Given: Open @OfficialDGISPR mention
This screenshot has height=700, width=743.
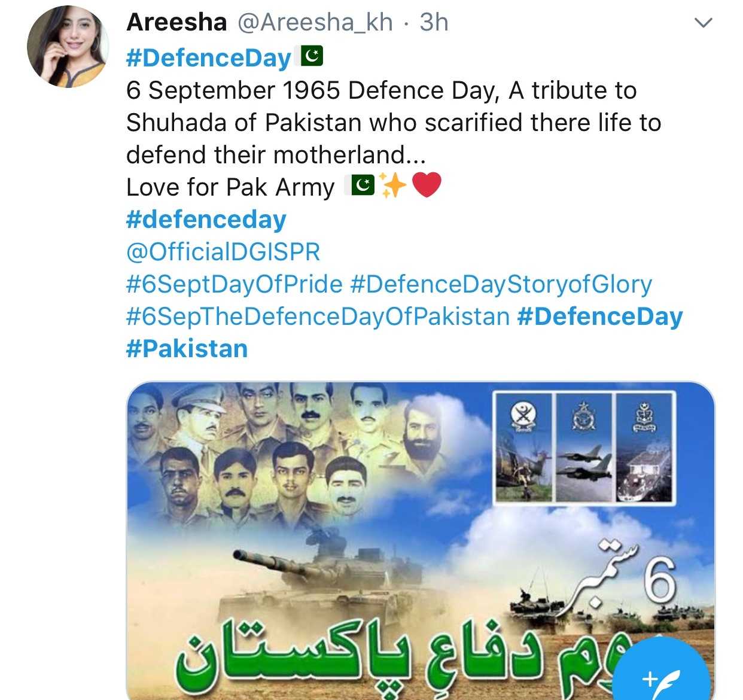Looking at the screenshot, I should (x=223, y=252).
